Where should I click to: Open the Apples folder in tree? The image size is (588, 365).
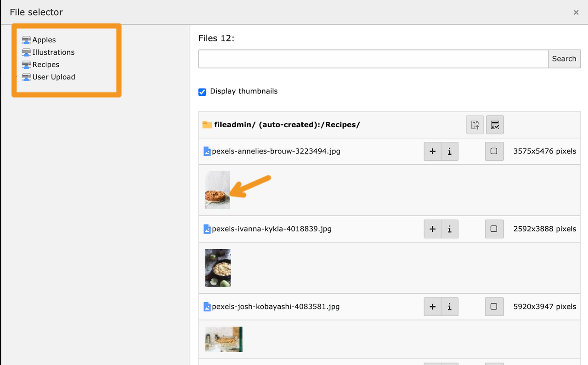(44, 40)
